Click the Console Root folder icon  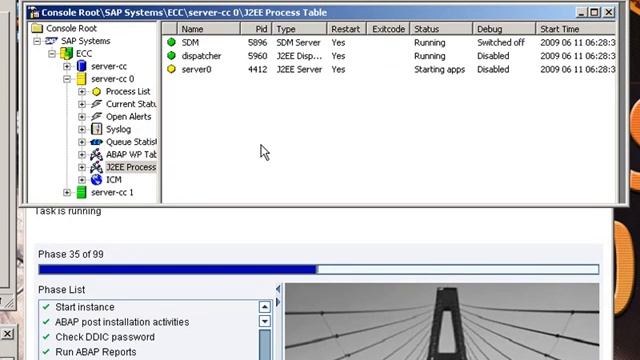tap(37, 28)
